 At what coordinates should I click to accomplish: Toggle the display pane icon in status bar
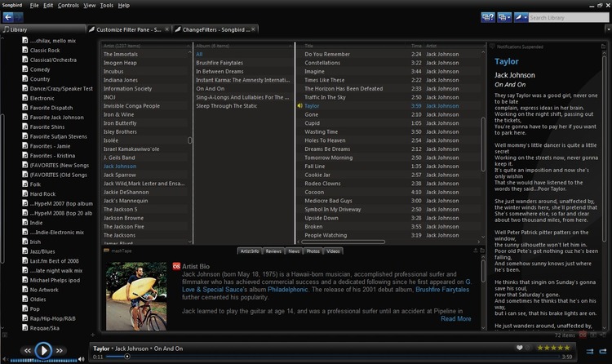pyautogui.click(x=593, y=335)
